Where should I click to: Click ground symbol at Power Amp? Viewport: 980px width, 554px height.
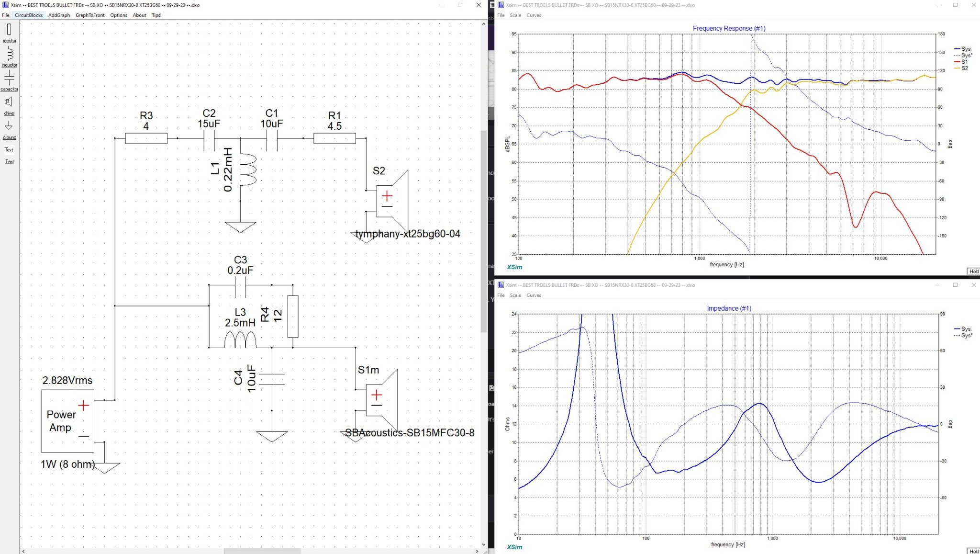click(x=105, y=468)
